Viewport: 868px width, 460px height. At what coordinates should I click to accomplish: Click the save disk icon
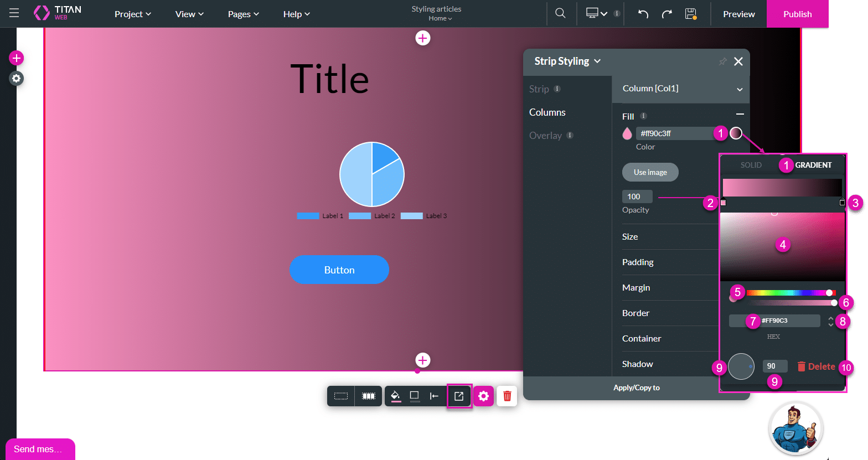point(690,14)
